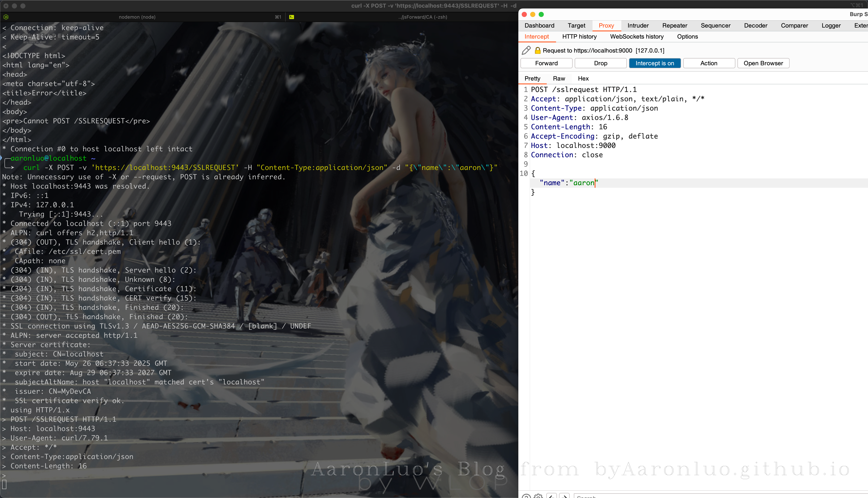
Task: Open the Action dropdown menu
Action: [709, 63]
